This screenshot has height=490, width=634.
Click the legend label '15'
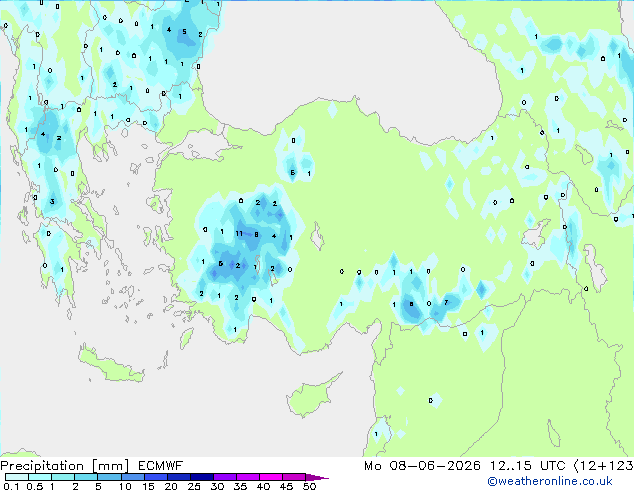(x=148, y=486)
